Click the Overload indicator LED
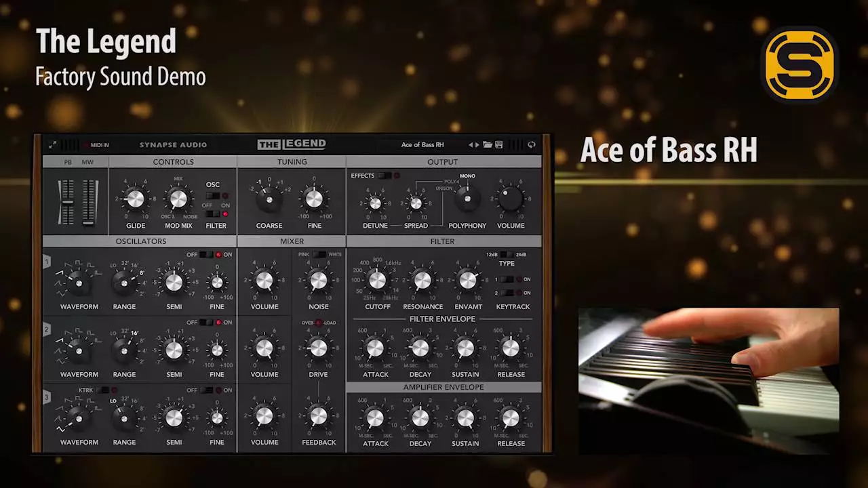This screenshot has width=868, height=488. pos(319,323)
